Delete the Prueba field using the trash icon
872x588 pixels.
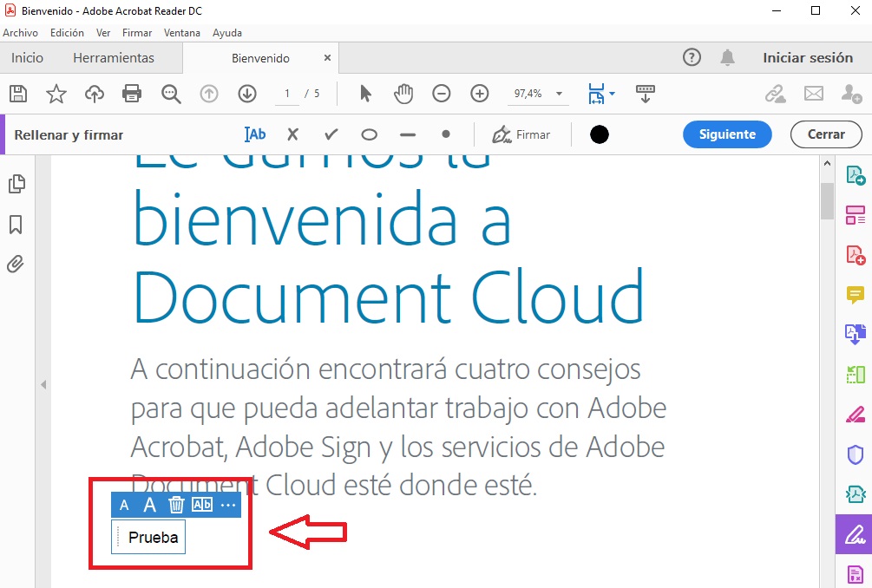click(175, 505)
